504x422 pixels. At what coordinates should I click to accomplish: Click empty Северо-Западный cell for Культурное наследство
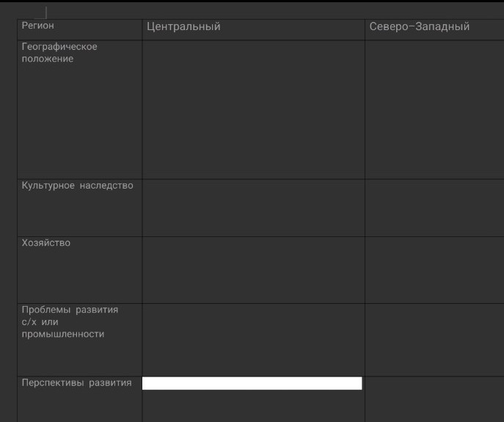(434, 208)
